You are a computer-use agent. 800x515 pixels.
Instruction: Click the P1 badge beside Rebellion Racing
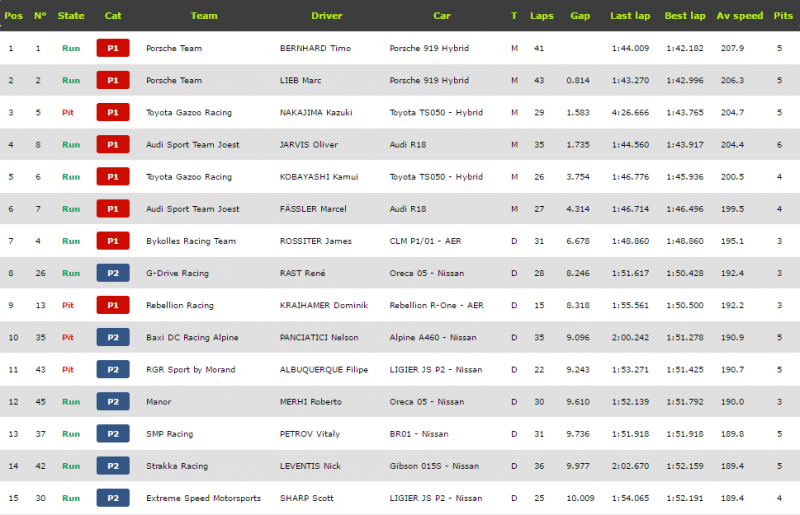pos(113,305)
